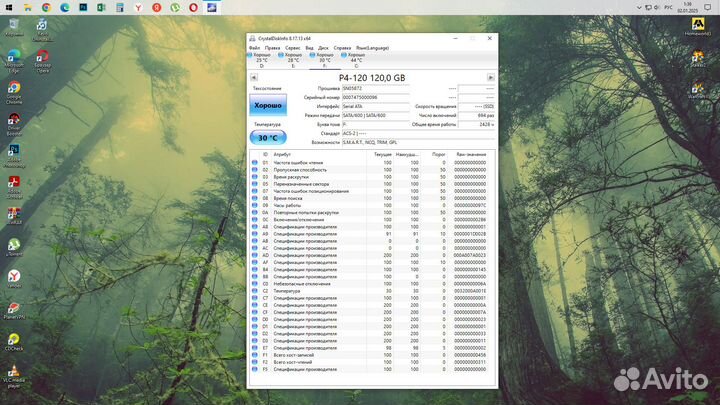Screen dimensions: 720x405
Task: Select the Google Chrome desktop shortcut
Action: tap(14, 93)
